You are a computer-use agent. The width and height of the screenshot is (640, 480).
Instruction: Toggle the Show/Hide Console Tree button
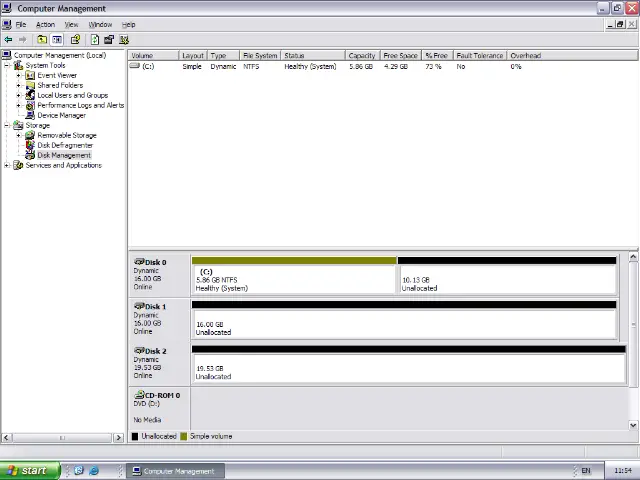[x=57, y=40]
